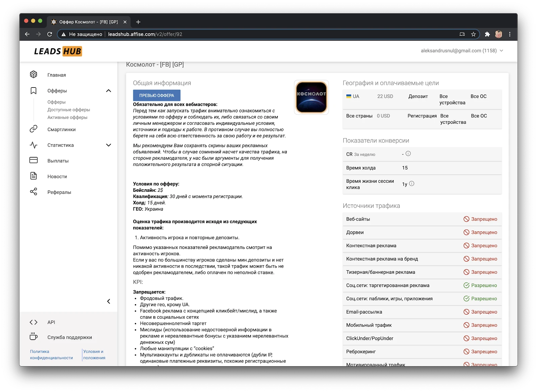Image resolution: width=537 pixels, height=392 pixels.
Task: Click the Космолот offer logo image
Action: (311, 97)
